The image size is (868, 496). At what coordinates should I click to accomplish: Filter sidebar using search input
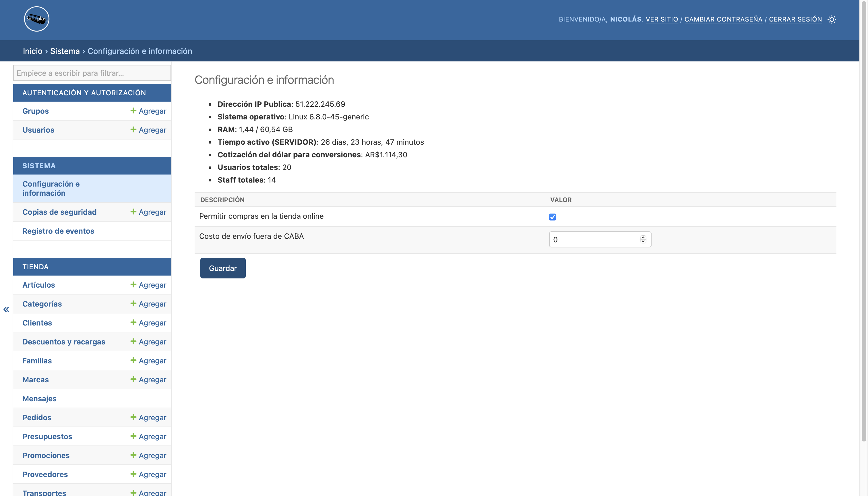tap(92, 72)
